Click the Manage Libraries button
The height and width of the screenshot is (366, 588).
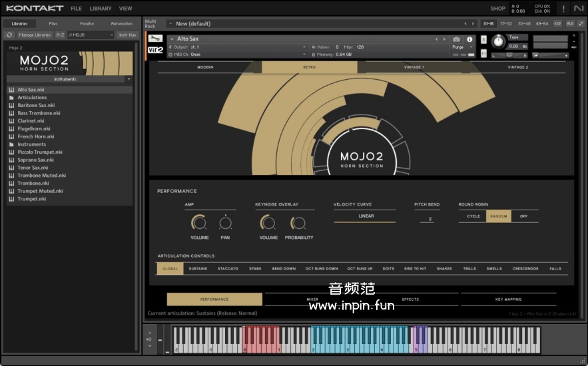tap(35, 35)
